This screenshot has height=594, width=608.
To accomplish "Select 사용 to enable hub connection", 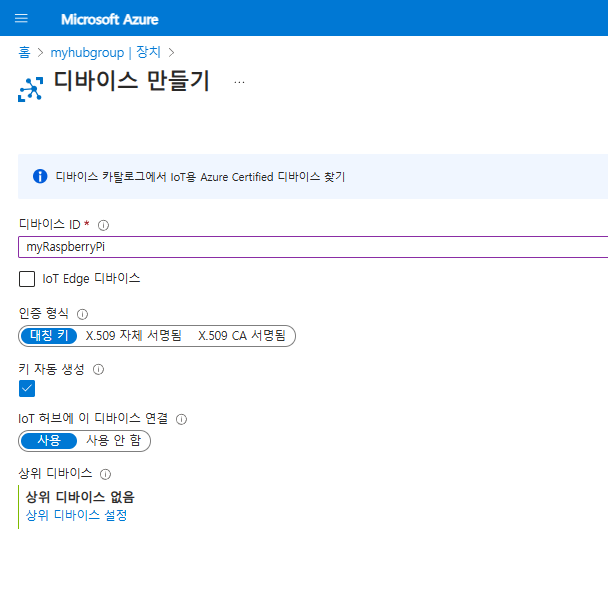I will click(49, 441).
